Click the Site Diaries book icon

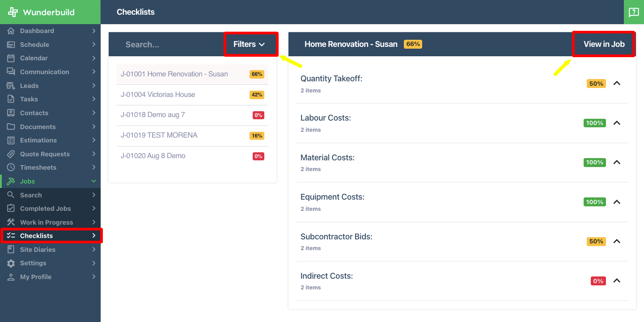coord(11,250)
